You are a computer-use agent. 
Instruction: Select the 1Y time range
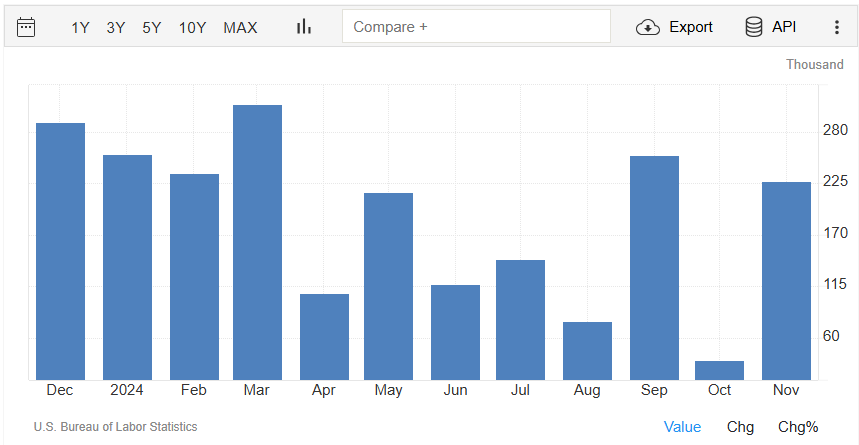click(x=80, y=27)
